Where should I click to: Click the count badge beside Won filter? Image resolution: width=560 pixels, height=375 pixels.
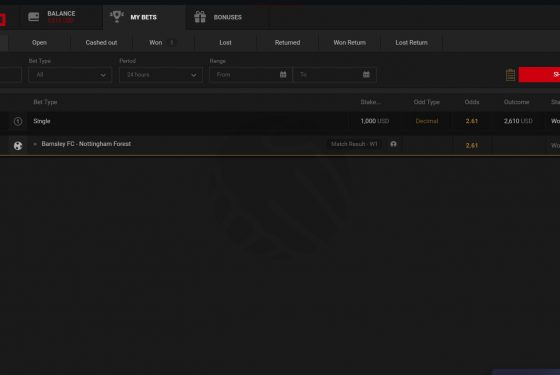click(172, 42)
